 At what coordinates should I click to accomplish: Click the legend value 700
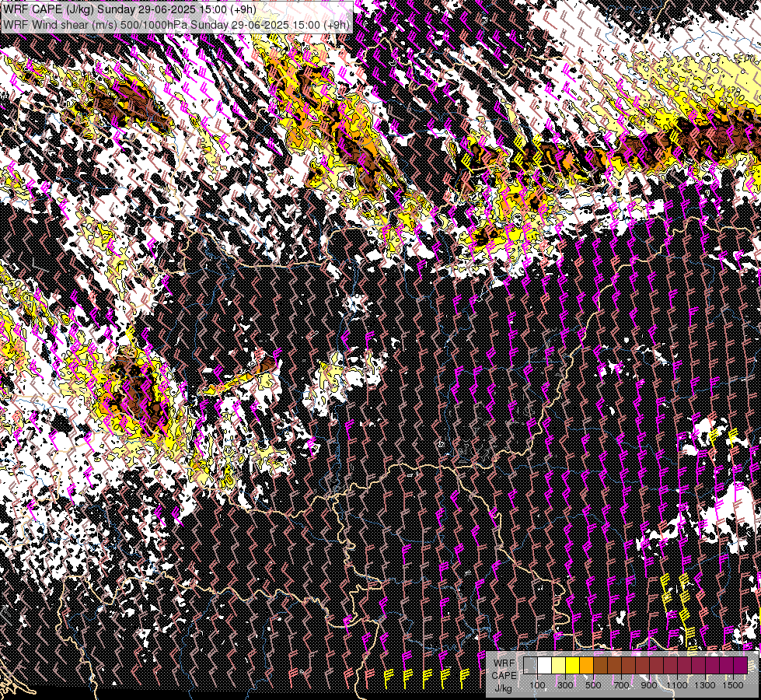pyautogui.click(x=621, y=685)
